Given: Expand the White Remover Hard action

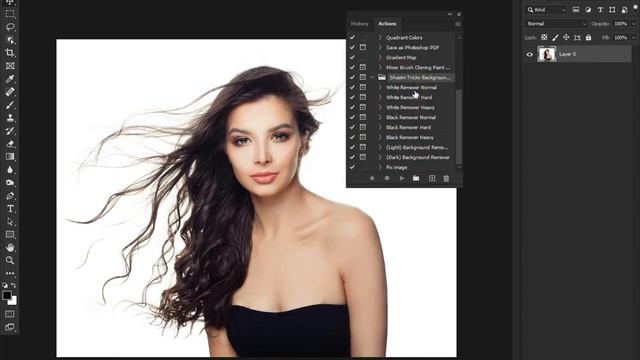Looking at the screenshot, I should (x=380, y=97).
